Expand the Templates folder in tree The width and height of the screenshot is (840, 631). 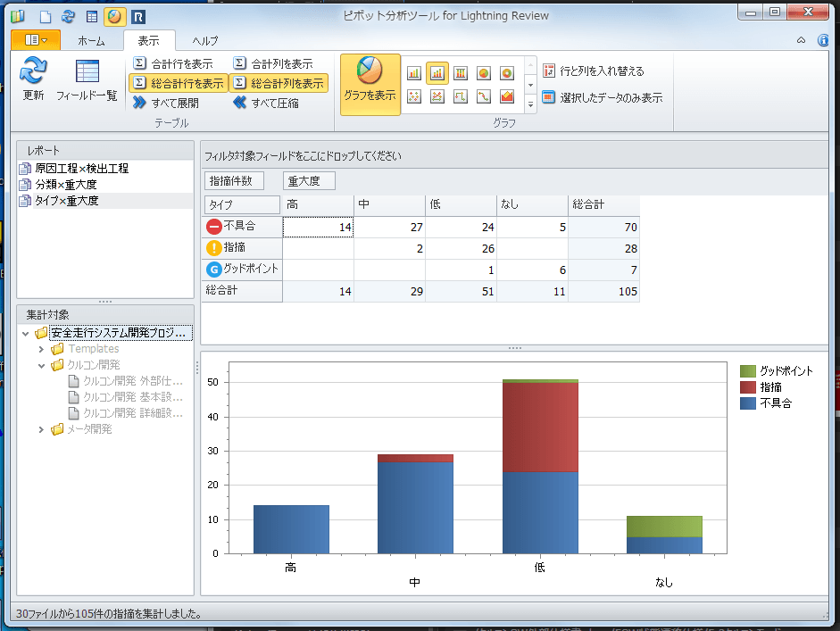click(x=41, y=349)
